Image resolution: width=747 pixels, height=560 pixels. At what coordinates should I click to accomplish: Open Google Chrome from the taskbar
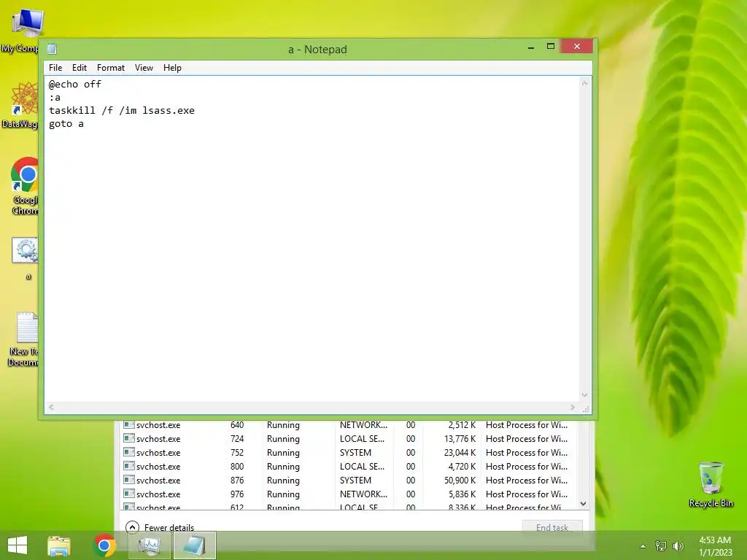click(x=104, y=545)
